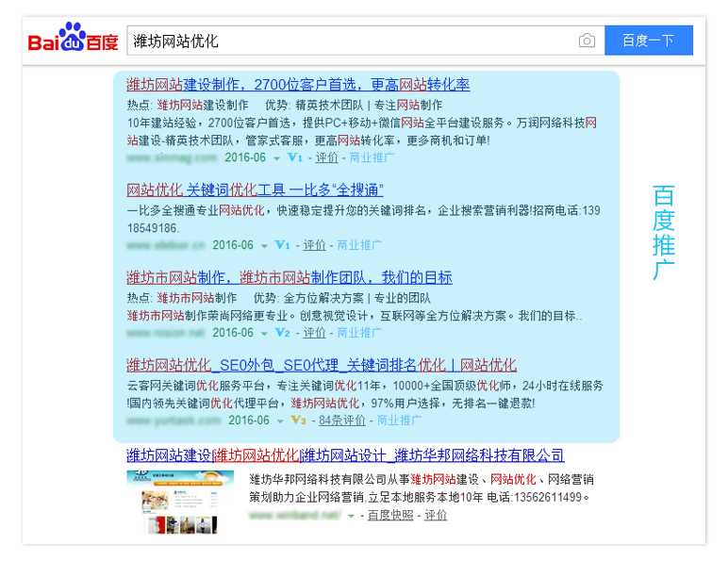
Task: Expand dropdown arrow under first ad result
Action: point(276,158)
